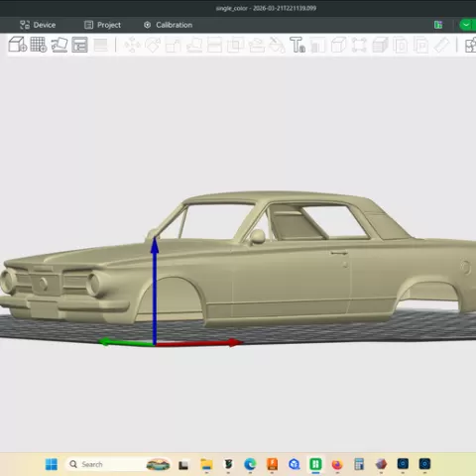Click the blue Z-axis arrow gizmo

click(155, 291)
